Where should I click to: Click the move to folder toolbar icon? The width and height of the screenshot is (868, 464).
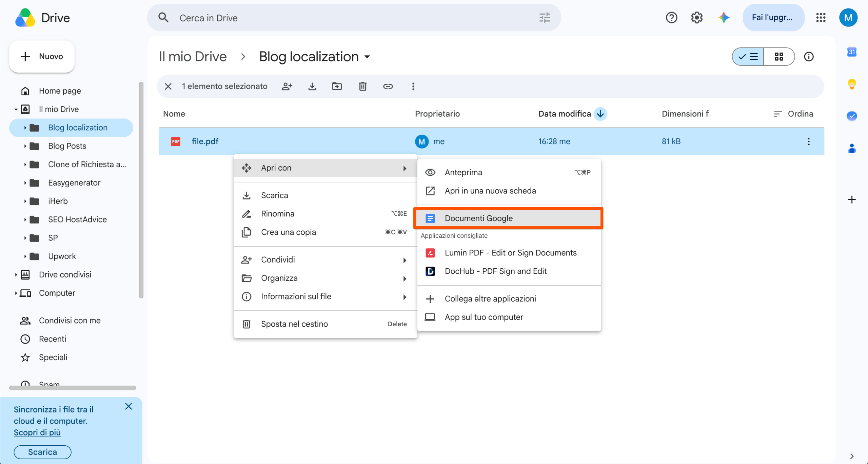point(337,86)
